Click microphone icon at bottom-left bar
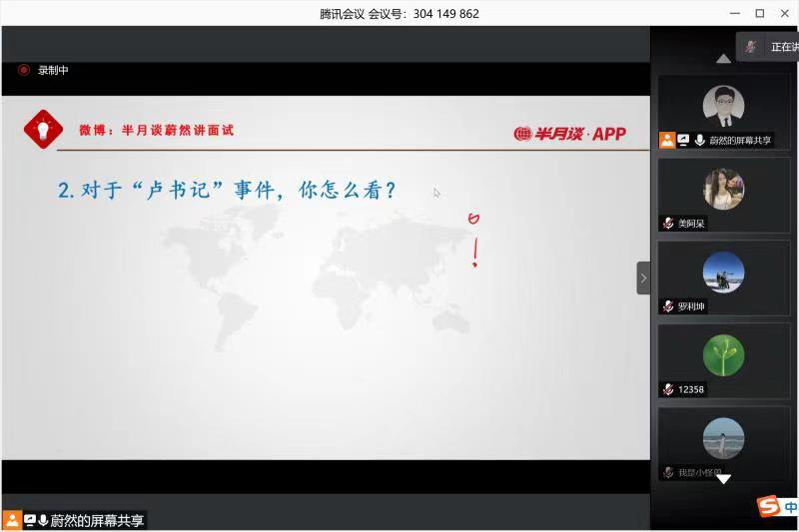Screen dimensions: 799x532 pos(43,520)
